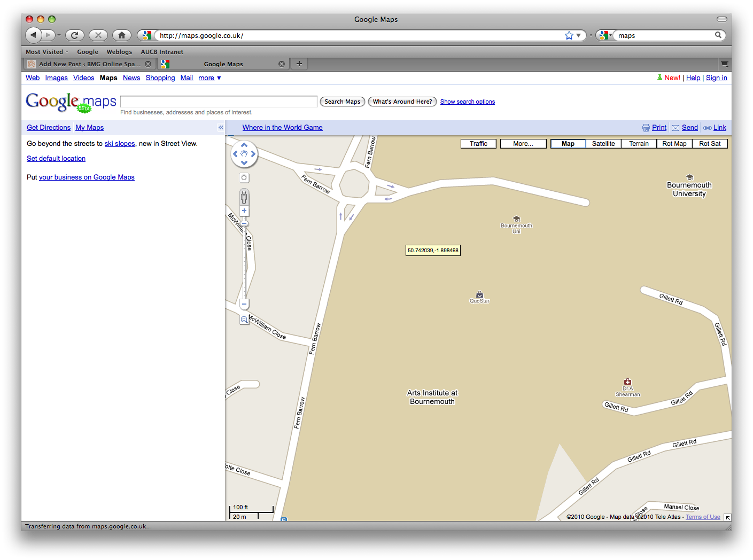753x560 pixels.
Task: Focus the Google Maps search field
Action: [x=219, y=102]
